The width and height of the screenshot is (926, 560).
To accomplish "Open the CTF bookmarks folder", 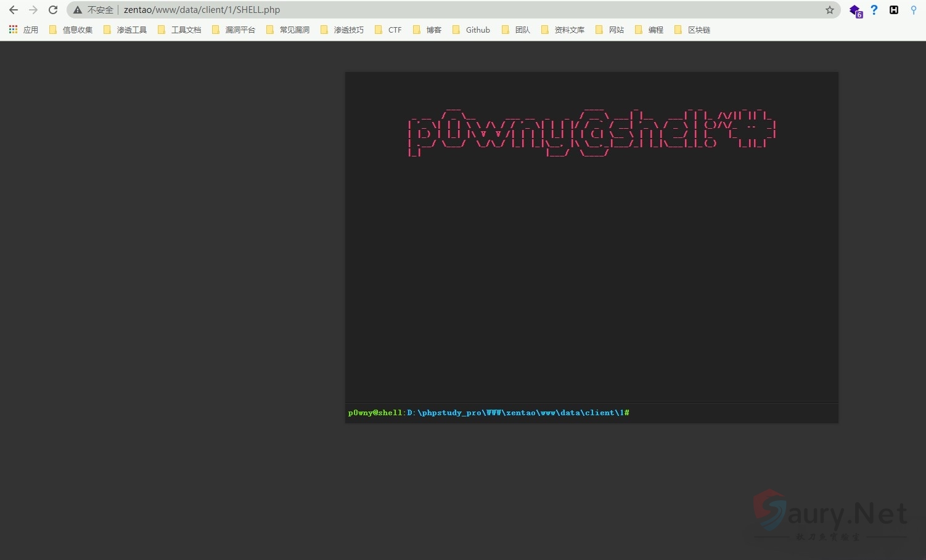I will [x=388, y=30].
